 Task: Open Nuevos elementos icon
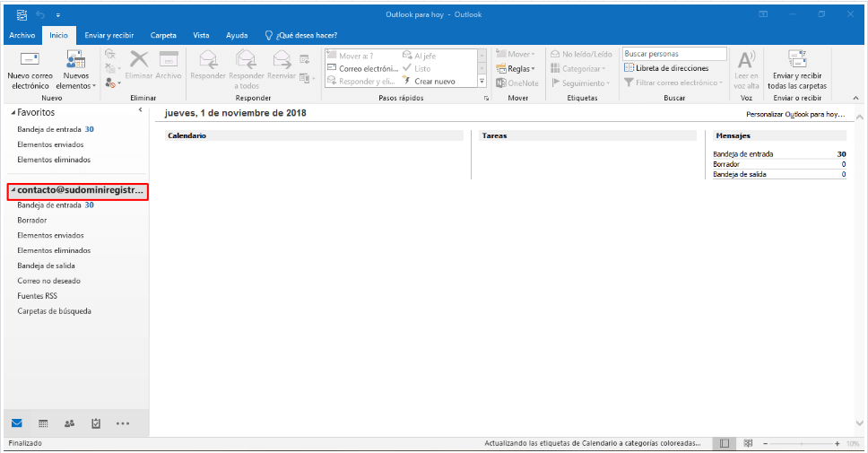[76, 59]
